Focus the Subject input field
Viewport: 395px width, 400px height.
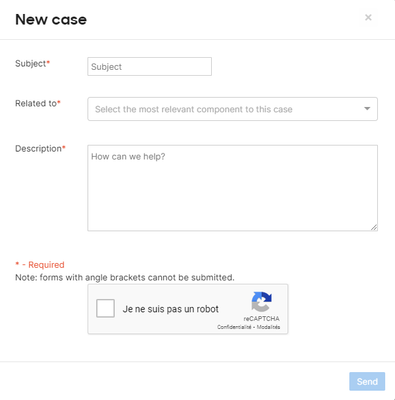coord(149,66)
